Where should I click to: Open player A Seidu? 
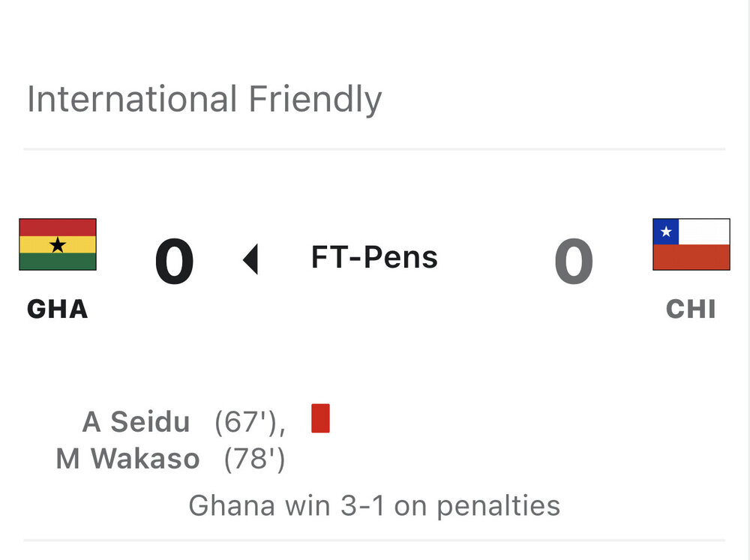point(136,423)
